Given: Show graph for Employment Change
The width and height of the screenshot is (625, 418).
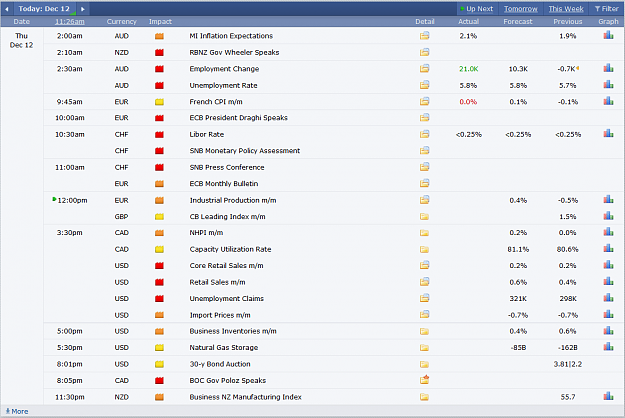Looking at the screenshot, I should [608, 68].
